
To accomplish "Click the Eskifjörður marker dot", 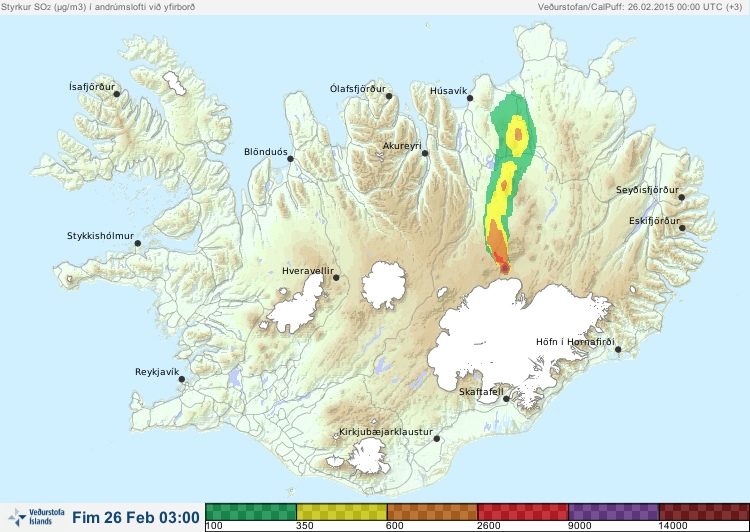I will pyautogui.click(x=682, y=228).
